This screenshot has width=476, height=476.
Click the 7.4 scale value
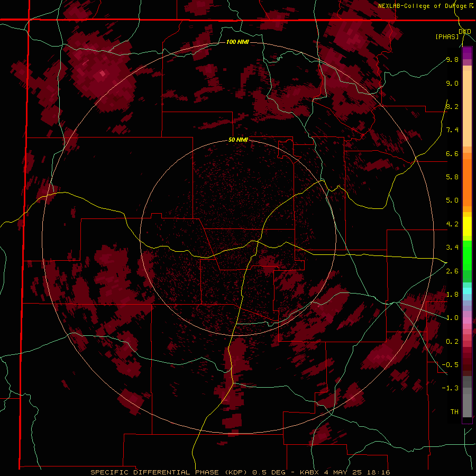[x=452, y=130]
